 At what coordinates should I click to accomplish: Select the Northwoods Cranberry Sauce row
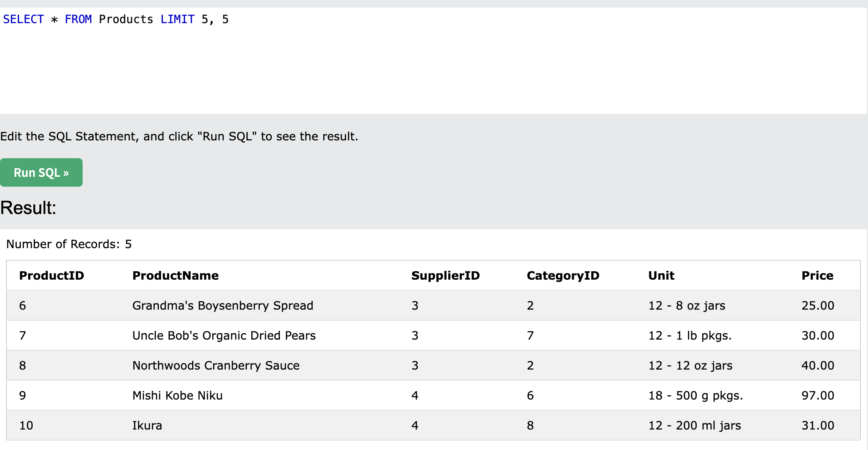pyautogui.click(x=216, y=365)
